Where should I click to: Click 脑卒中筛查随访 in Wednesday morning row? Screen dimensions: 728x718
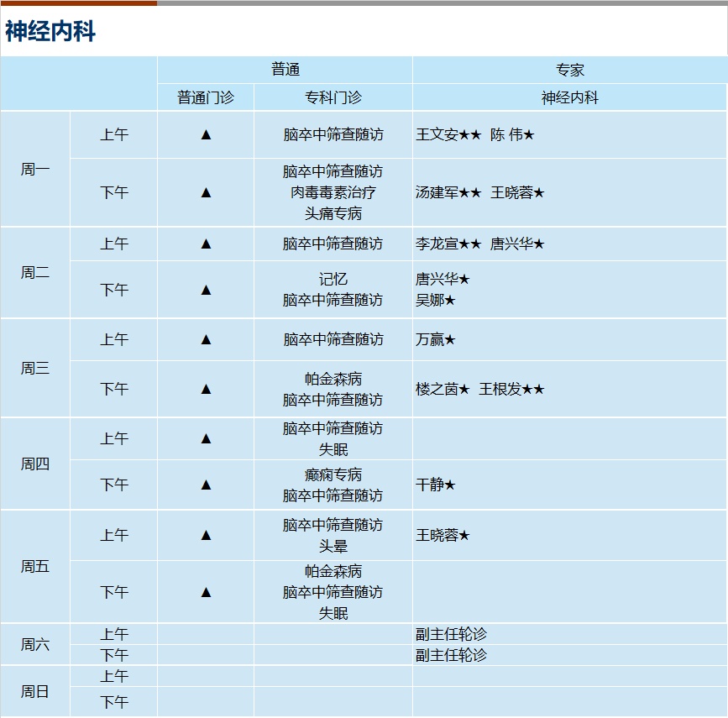click(x=333, y=339)
